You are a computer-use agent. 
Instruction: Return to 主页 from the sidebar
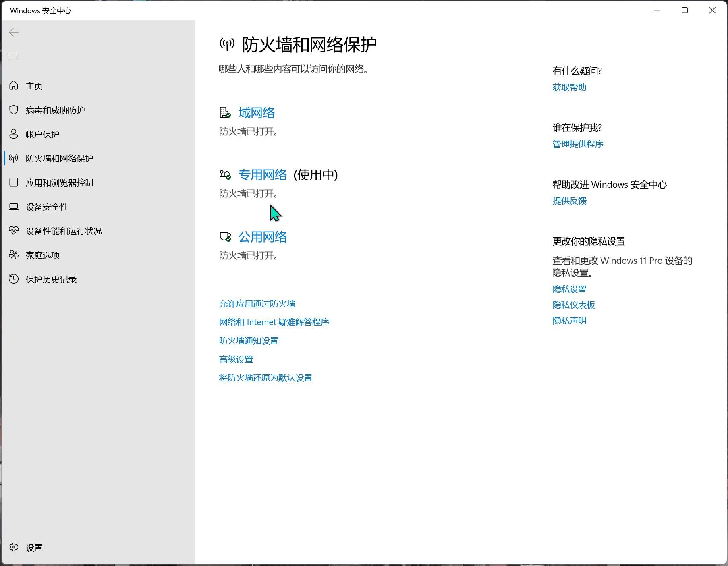(x=34, y=85)
